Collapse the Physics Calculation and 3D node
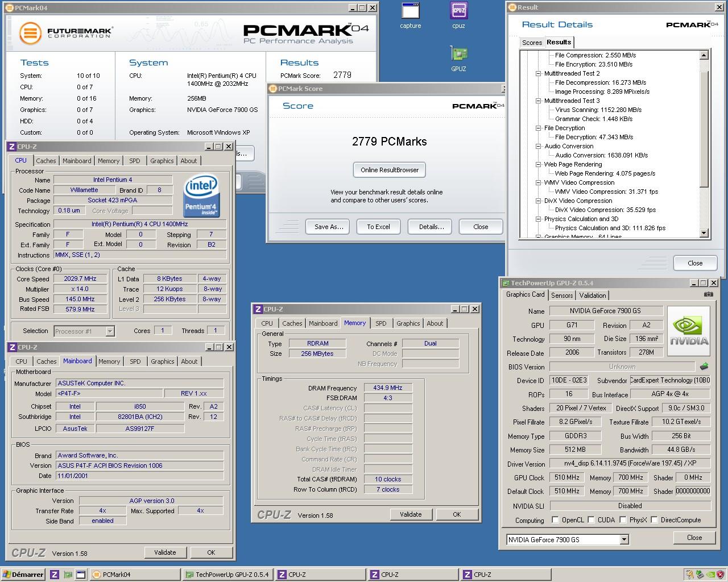Image resolution: width=728 pixels, height=582 pixels. (x=538, y=219)
